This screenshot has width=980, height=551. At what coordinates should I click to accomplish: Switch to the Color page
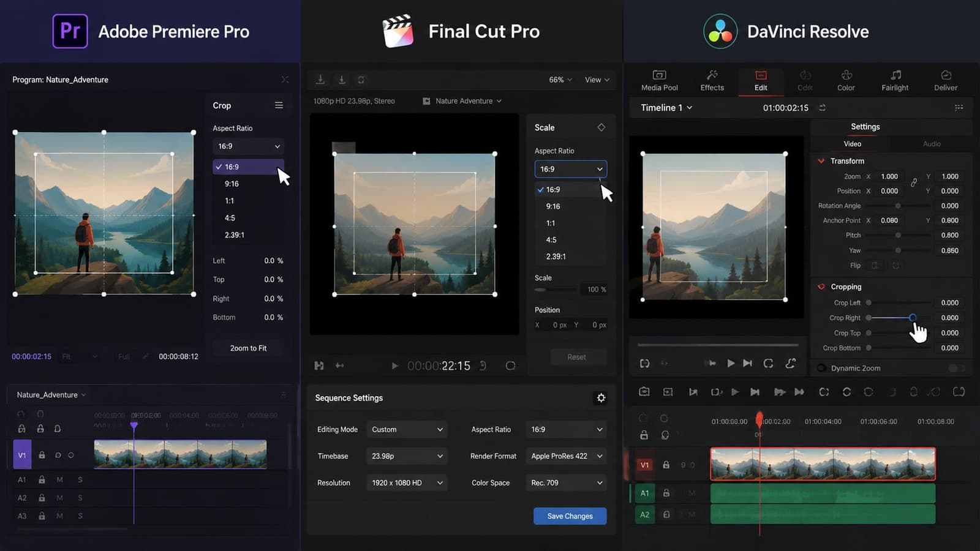click(x=846, y=81)
